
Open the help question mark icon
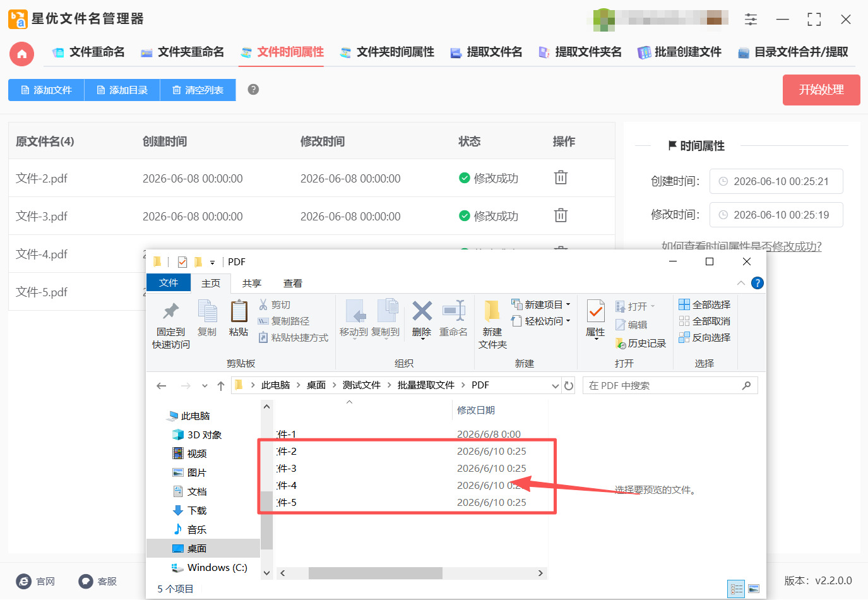tap(253, 90)
